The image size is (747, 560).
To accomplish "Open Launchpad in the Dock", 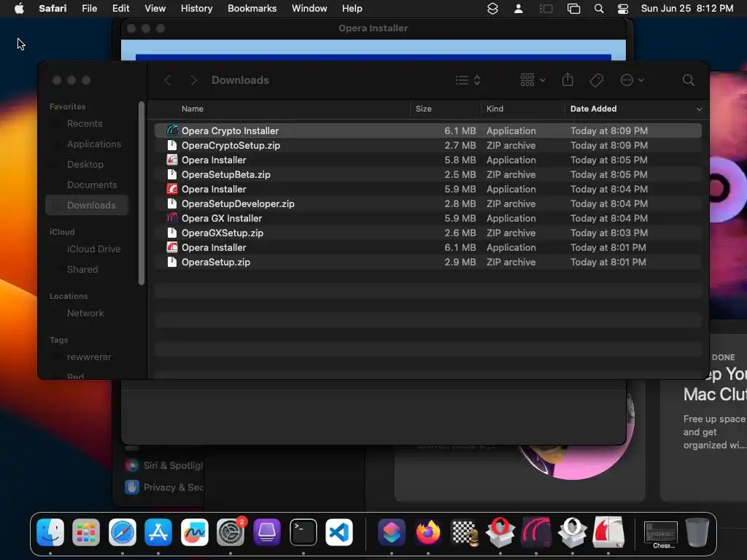I will 86,532.
